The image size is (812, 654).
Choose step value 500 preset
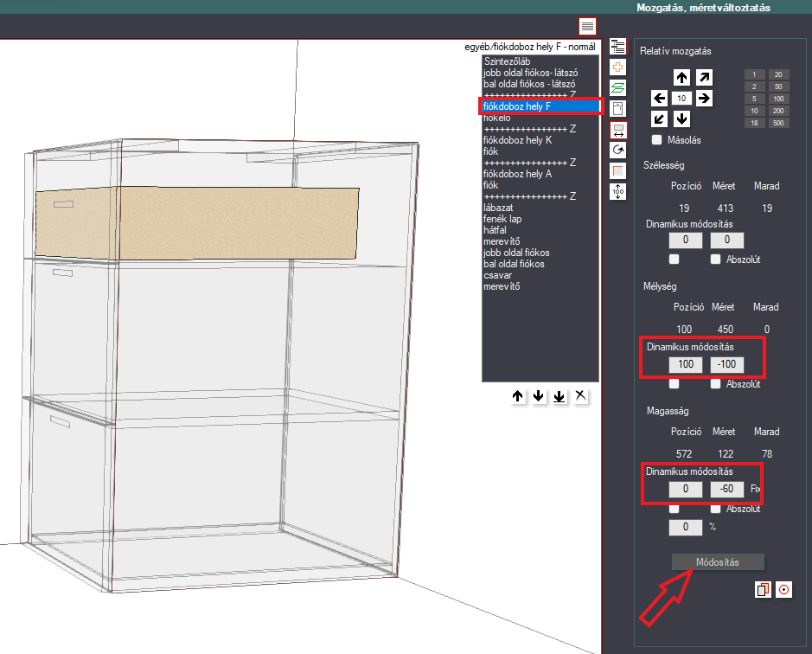pos(778,123)
